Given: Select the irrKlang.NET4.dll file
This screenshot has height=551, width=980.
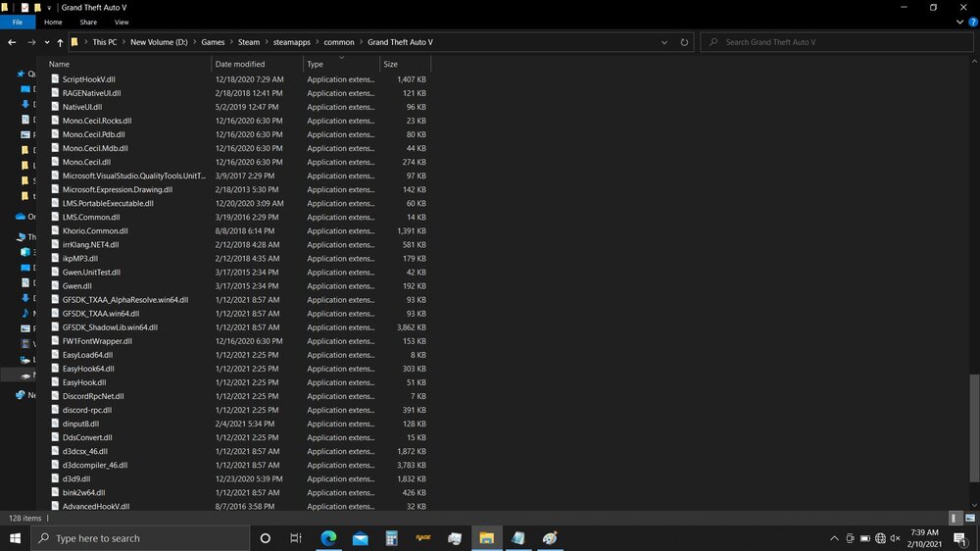Looking at the screenshot, I should [x=90, y=244].
